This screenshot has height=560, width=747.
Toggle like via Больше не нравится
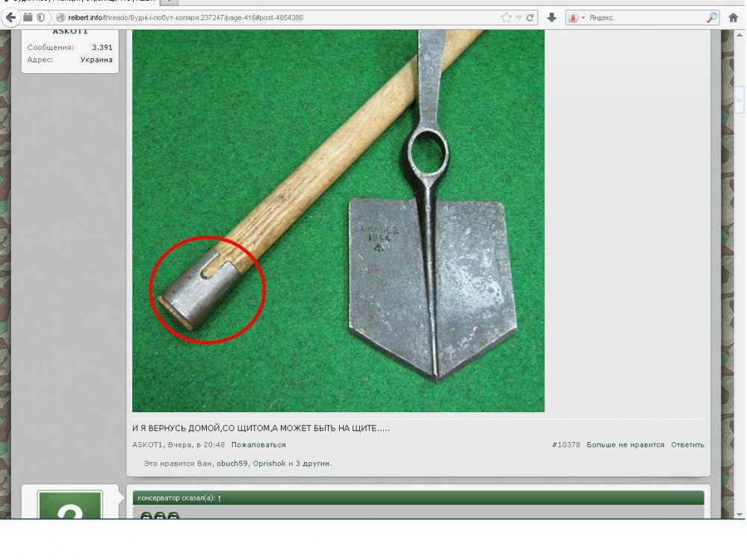625,445
